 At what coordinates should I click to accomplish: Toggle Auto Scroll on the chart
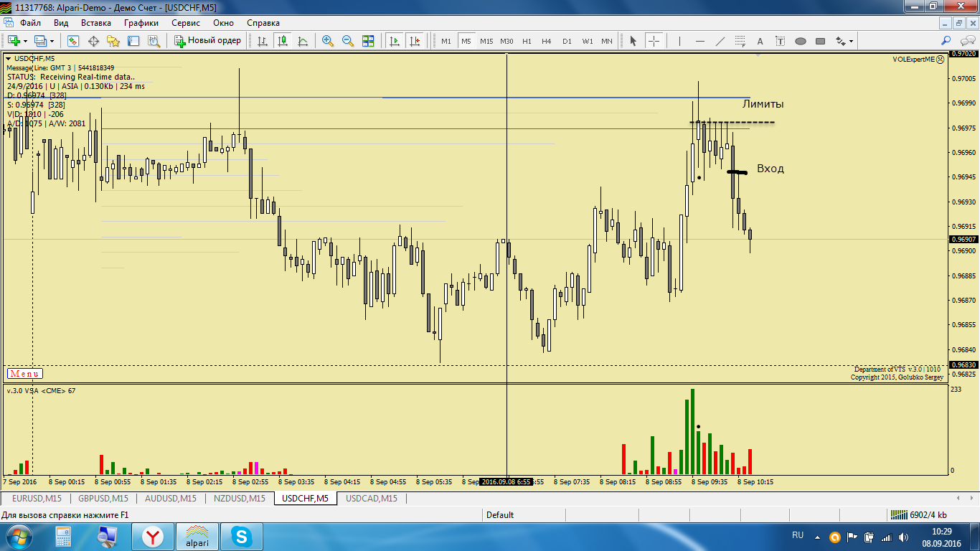pyautogui.click(x=394, y=41)
